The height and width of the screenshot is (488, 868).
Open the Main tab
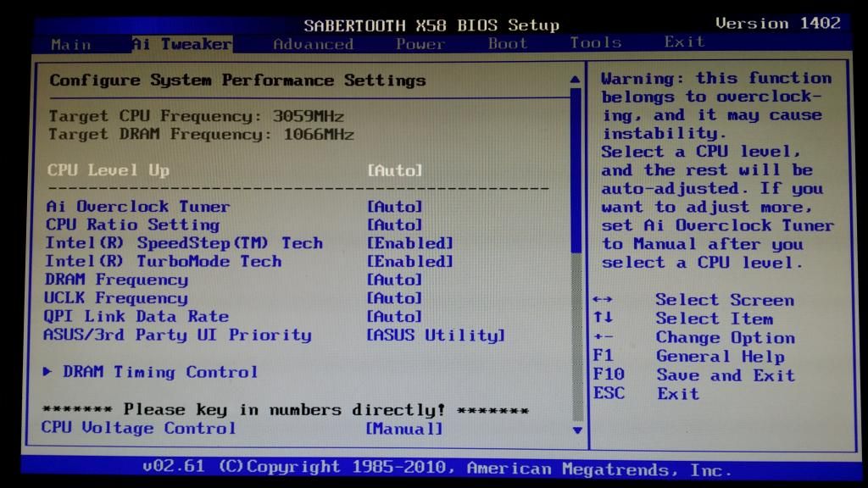pos(71,44)
